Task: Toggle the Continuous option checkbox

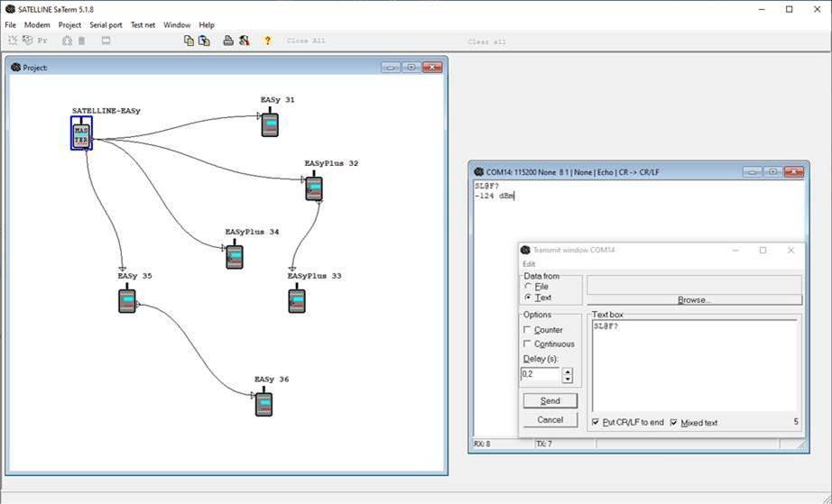Action: pos(528,344)
